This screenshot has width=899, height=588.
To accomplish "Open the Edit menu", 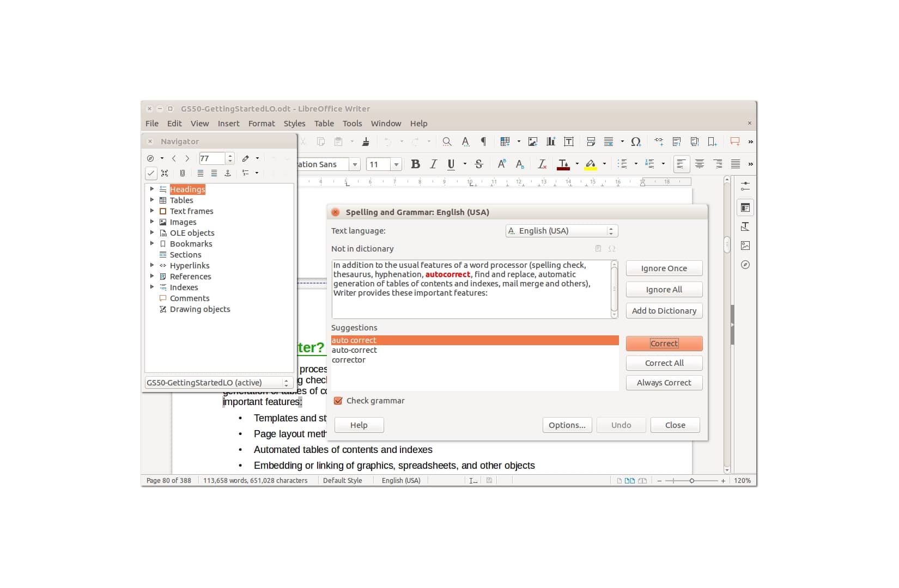I will (174, 124).
